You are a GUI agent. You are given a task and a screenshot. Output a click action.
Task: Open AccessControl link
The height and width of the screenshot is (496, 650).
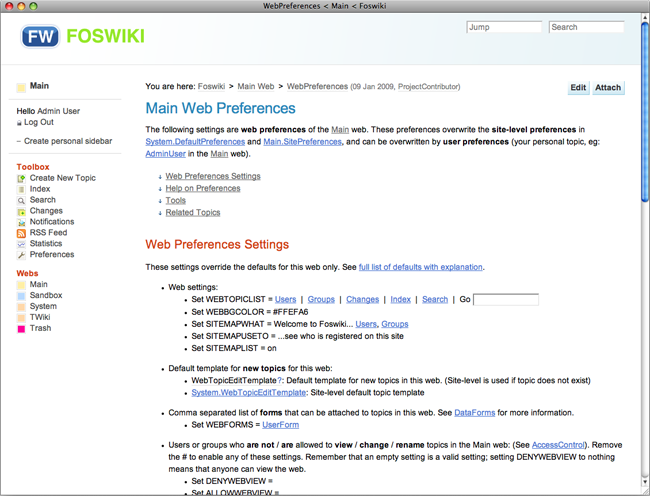558,445
